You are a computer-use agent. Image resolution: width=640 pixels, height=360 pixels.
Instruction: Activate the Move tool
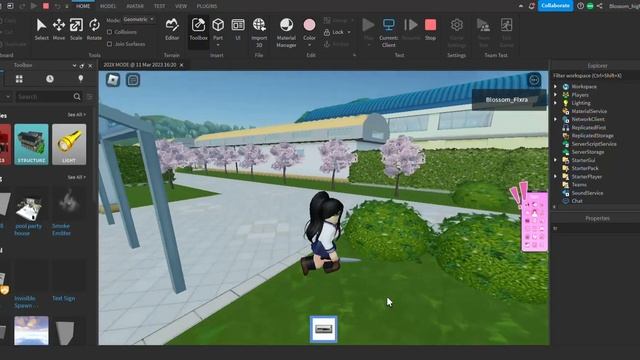(59, 29)
